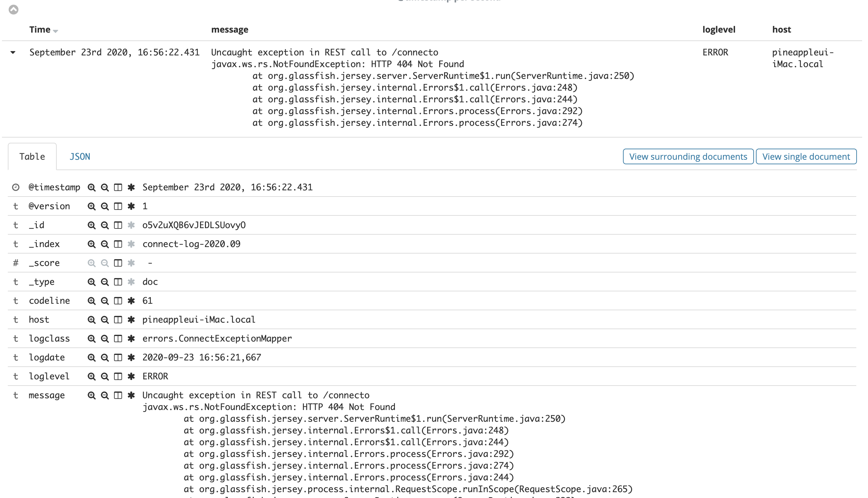Collapse the histogram chart with arrow
Screen dimensions: 868x498
pos(13,9)
